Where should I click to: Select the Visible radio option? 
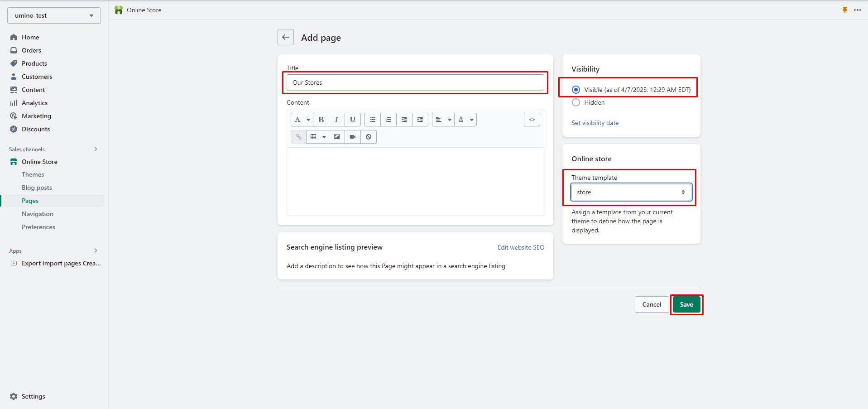pos(576,90)
